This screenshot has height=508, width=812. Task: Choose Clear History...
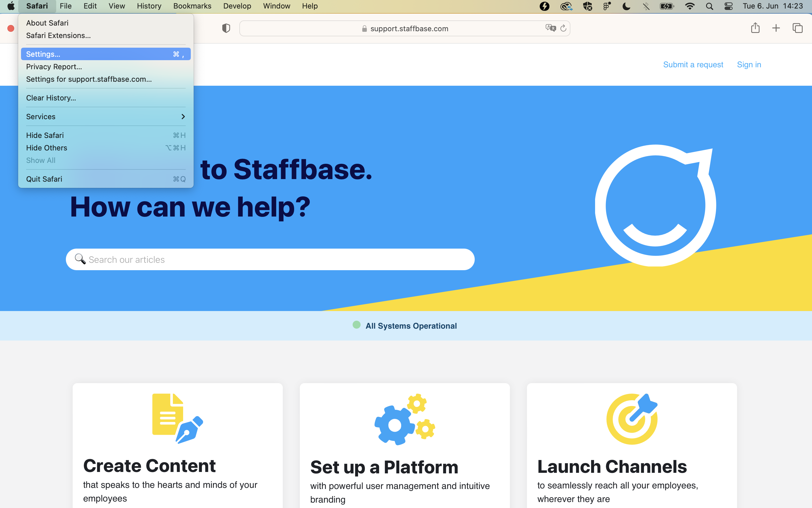106,98
